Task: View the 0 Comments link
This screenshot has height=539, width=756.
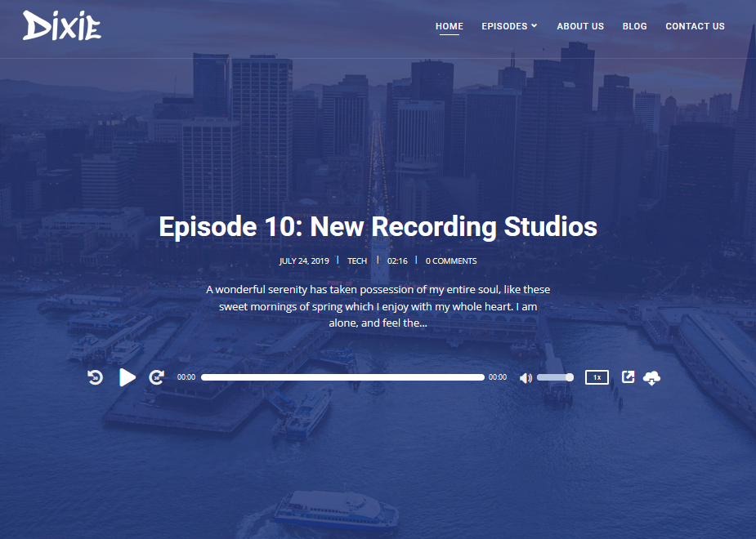Action: tap(450, 261)
